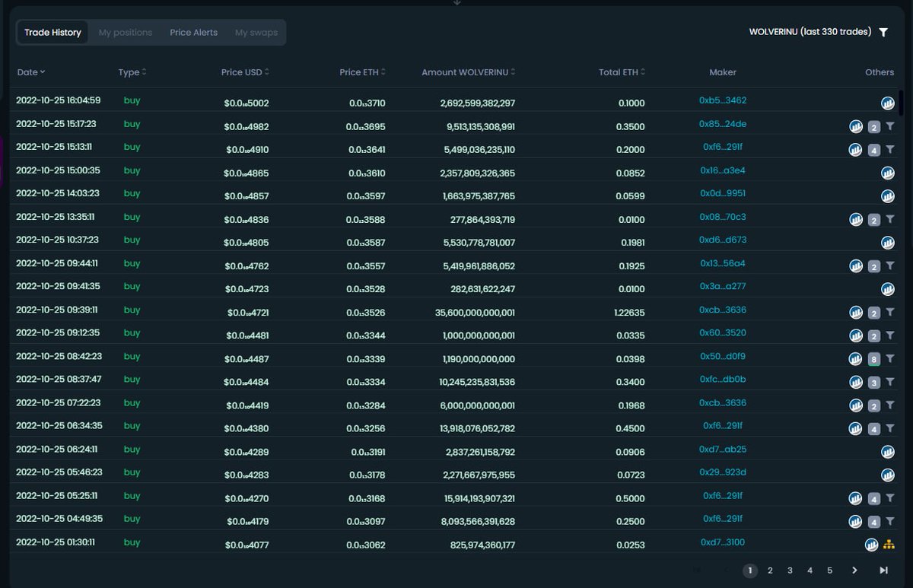Click the trade count badge on the 15:13:11 row

[874, 150]
